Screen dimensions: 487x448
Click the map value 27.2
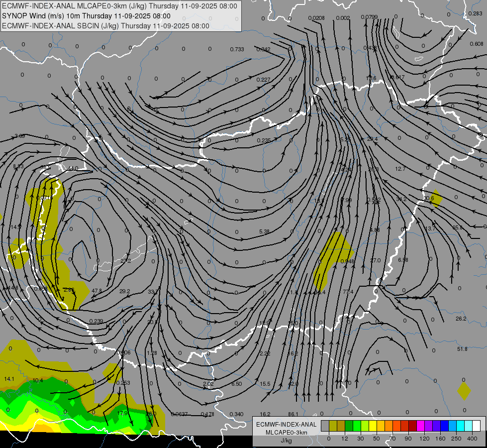click(125, 261)
